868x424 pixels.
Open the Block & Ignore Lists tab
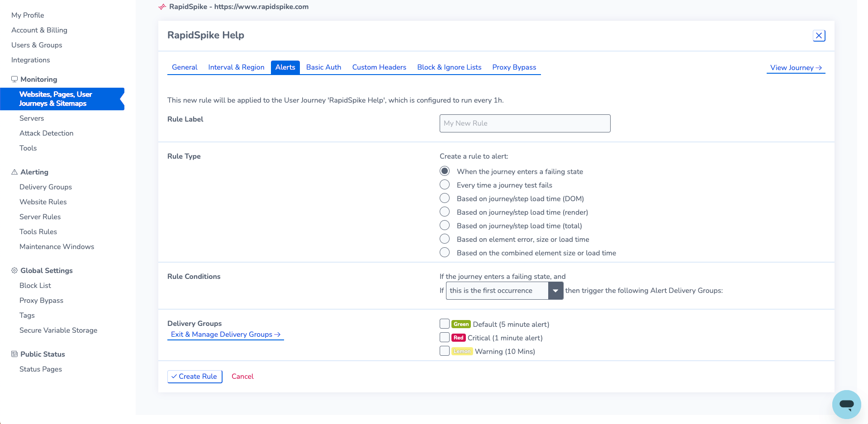[x=449, y=67]
